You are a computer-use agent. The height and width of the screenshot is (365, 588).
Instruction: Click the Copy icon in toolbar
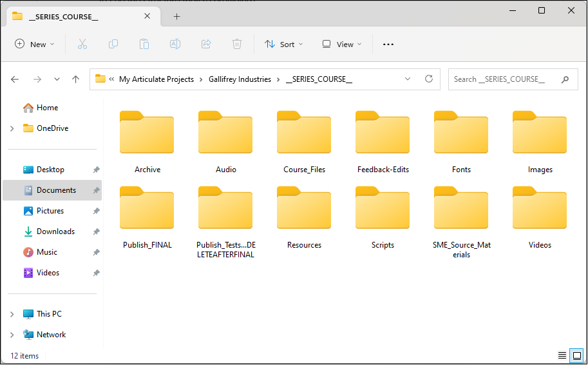113,44
